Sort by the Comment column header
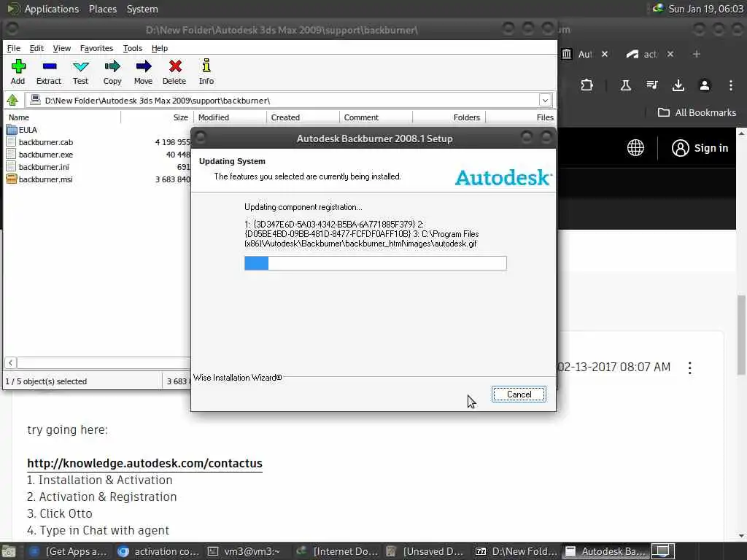 376,117
